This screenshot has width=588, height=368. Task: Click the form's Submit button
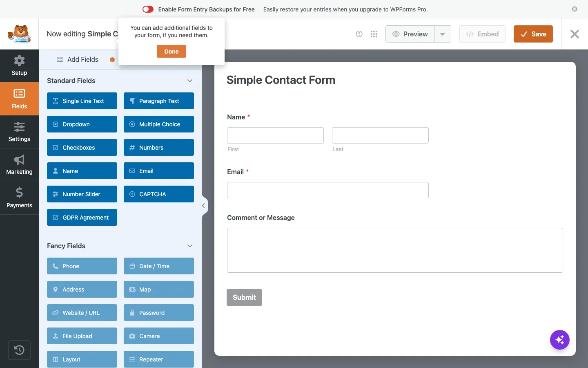coord(244,298)
